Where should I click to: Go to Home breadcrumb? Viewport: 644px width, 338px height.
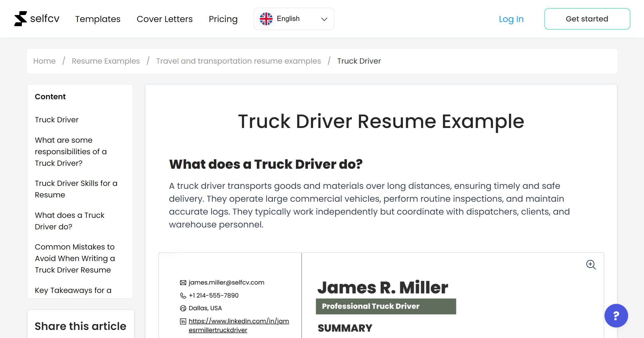point(44,61)
